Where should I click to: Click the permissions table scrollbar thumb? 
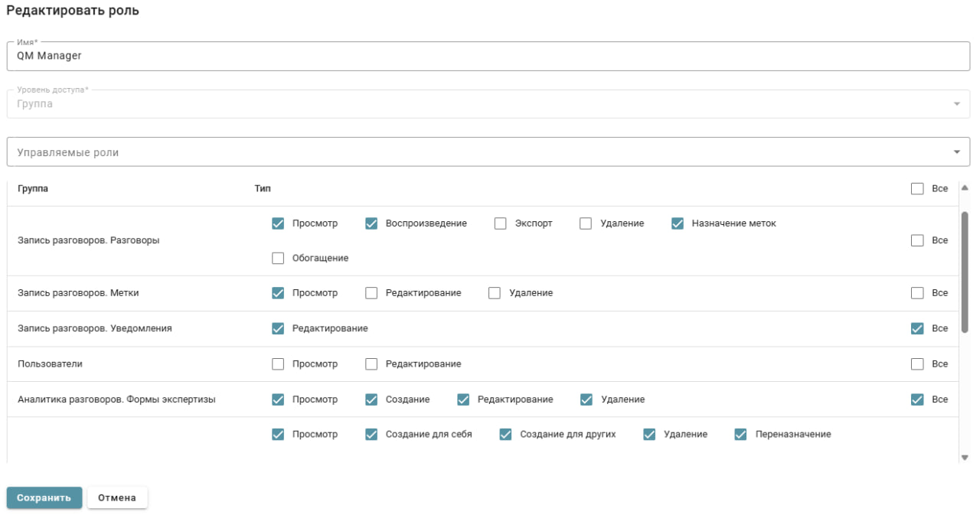(964, 272)
